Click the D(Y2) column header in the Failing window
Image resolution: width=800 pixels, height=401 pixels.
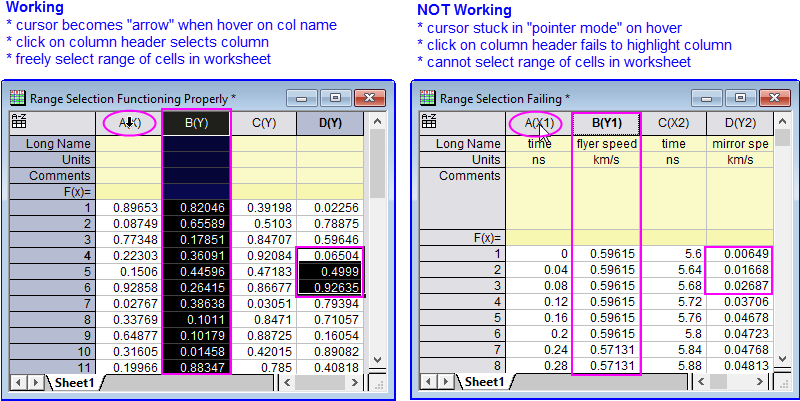pos(740,123)
